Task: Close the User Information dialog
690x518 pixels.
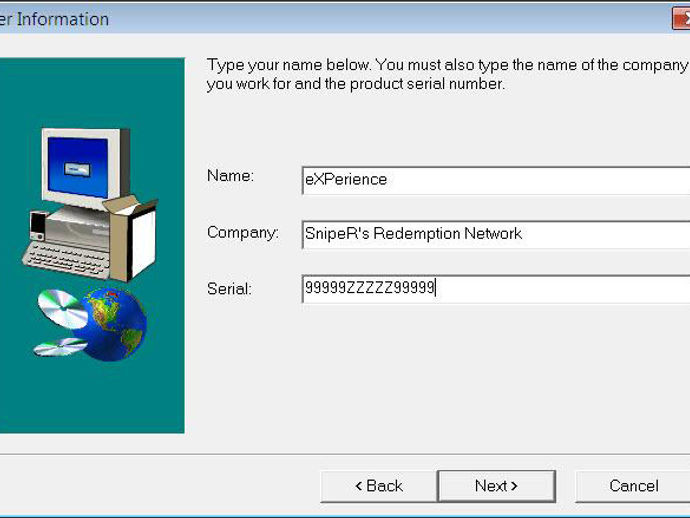Action: [x=681, y=19]
